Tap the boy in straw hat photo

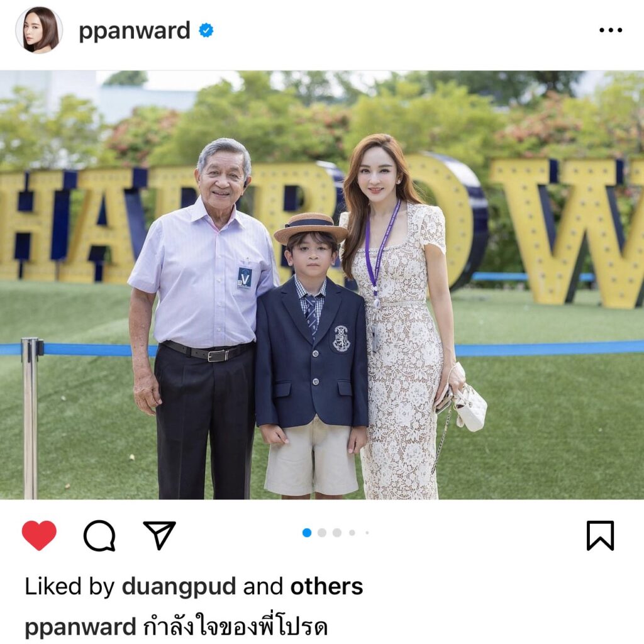[x=311, y=356]
